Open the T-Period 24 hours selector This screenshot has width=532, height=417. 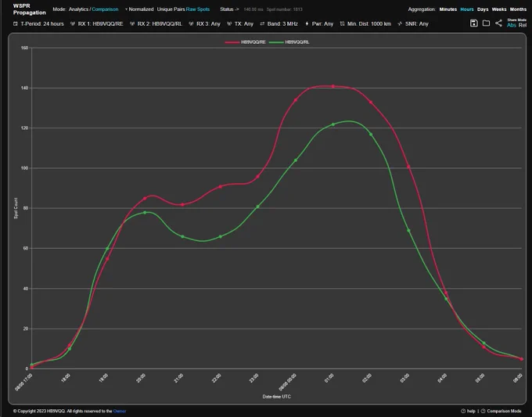tap(42, 23)
